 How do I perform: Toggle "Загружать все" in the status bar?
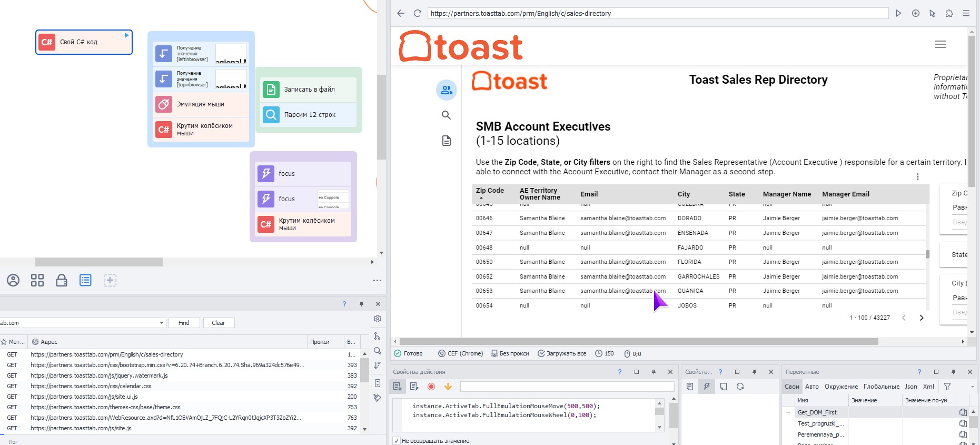tap(561, 353)
